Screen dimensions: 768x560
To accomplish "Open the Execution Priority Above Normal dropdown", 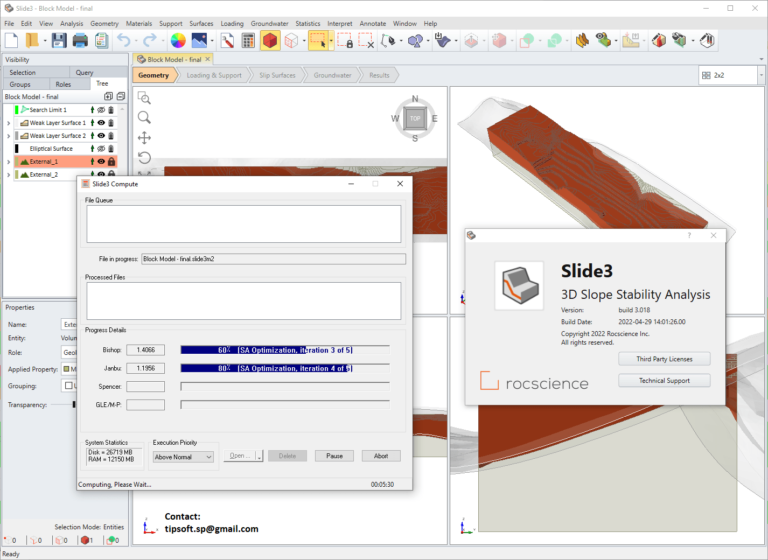I will (x=183, y=457).
